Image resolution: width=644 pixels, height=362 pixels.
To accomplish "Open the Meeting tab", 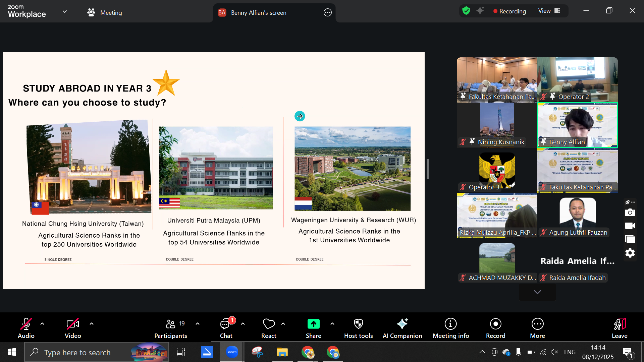I will (x=104, y=13).
